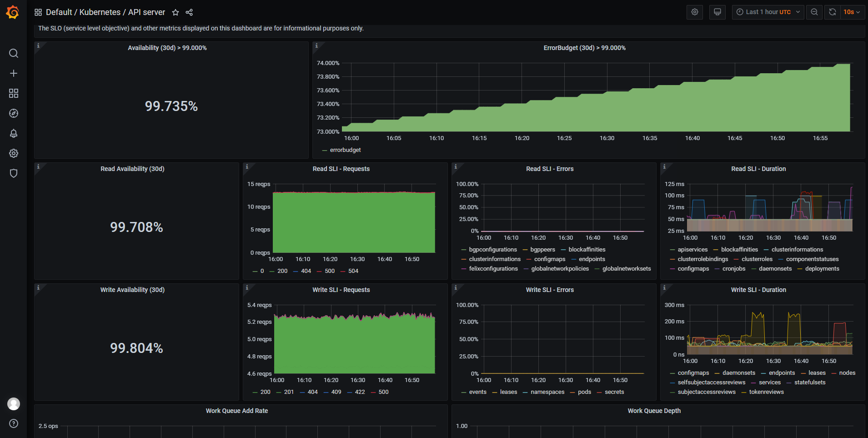Toggle the errorbudget legend series
The image size is (868, 438).
click(x=345, y=150)
